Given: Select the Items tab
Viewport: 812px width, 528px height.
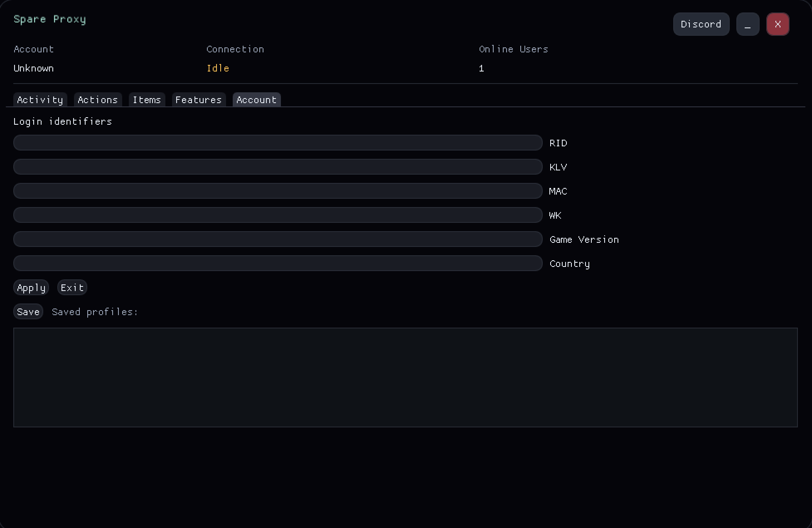Looking at the screenshot, I should (x=147, y=100).
